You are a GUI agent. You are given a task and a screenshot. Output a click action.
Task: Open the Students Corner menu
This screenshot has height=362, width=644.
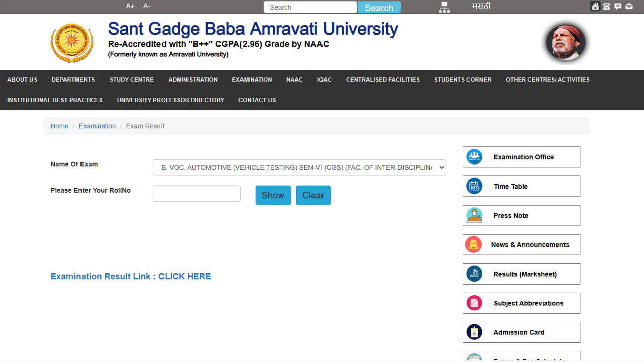click(x=463, y=79)
